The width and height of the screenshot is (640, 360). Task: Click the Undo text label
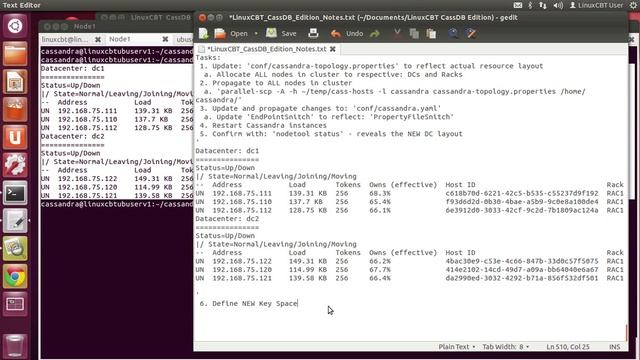(x=354, y=34)
